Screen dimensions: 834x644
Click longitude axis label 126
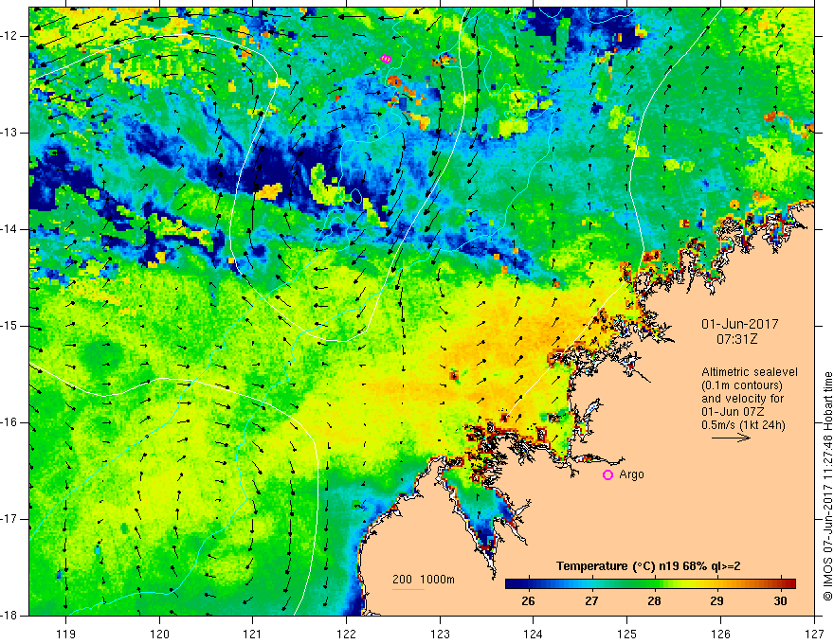pyautogui.click(x=720, y=634)
